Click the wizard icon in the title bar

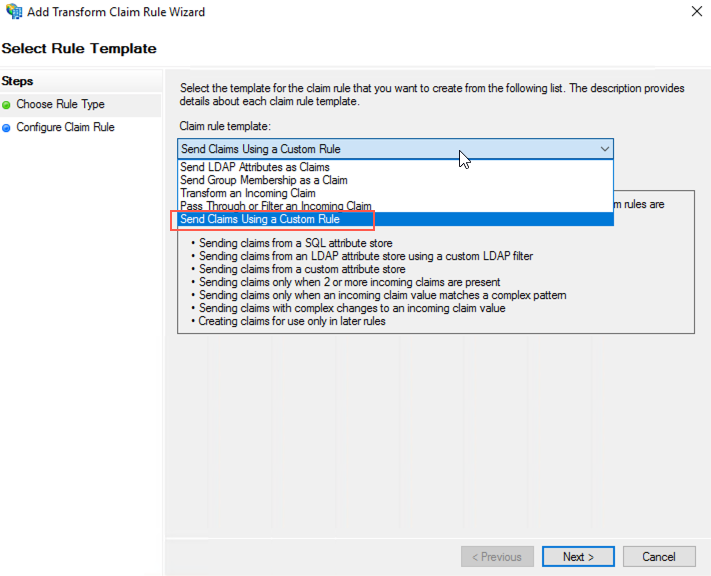pos(14,12)
